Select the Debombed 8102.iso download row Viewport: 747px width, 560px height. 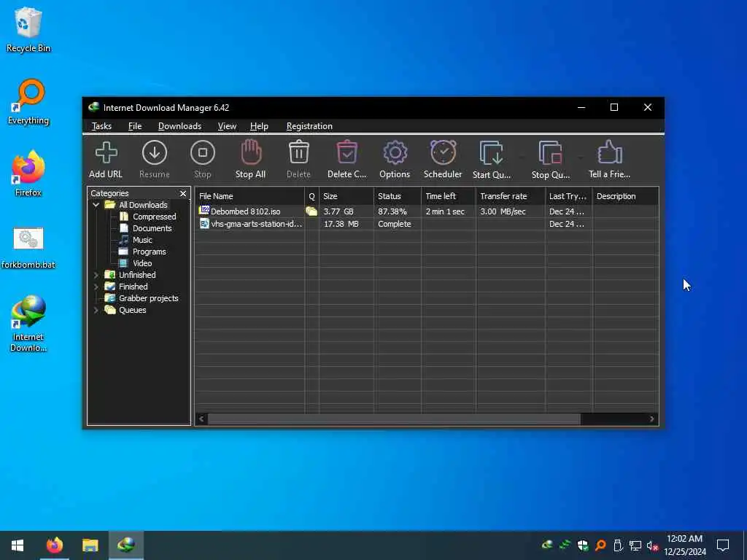point(427,211)
